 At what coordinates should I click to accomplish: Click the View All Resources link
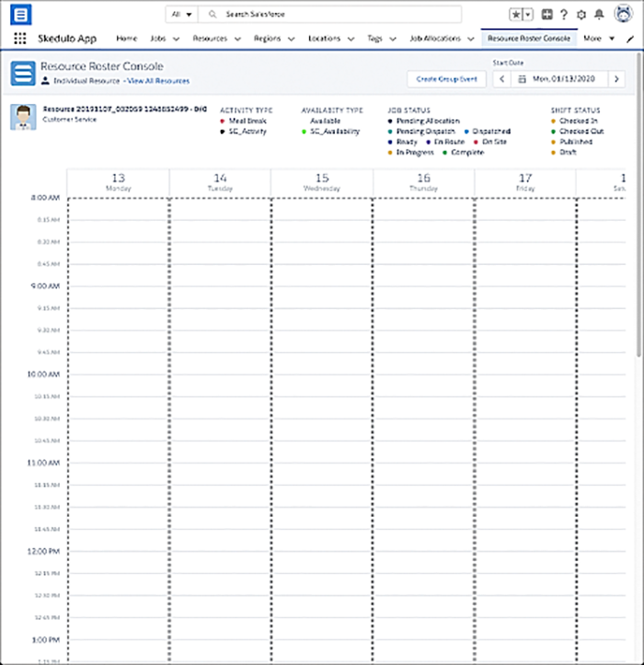(158, 81)
